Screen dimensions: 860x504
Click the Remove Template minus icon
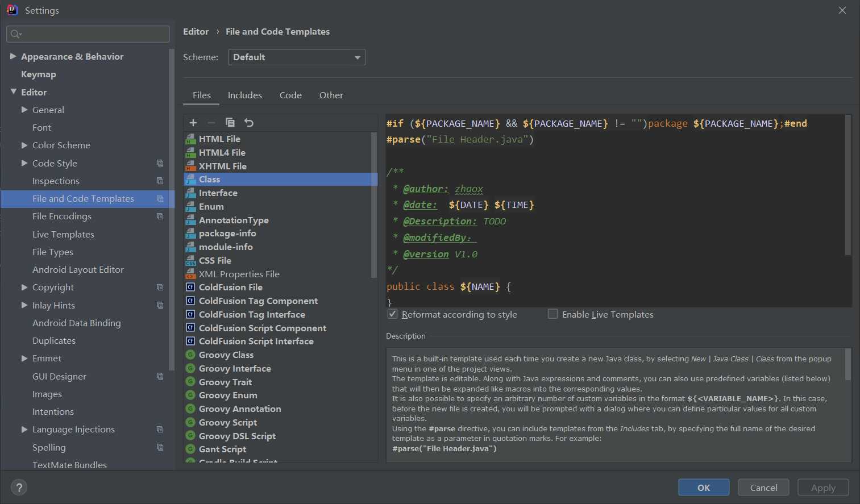(x=211, y=123)
